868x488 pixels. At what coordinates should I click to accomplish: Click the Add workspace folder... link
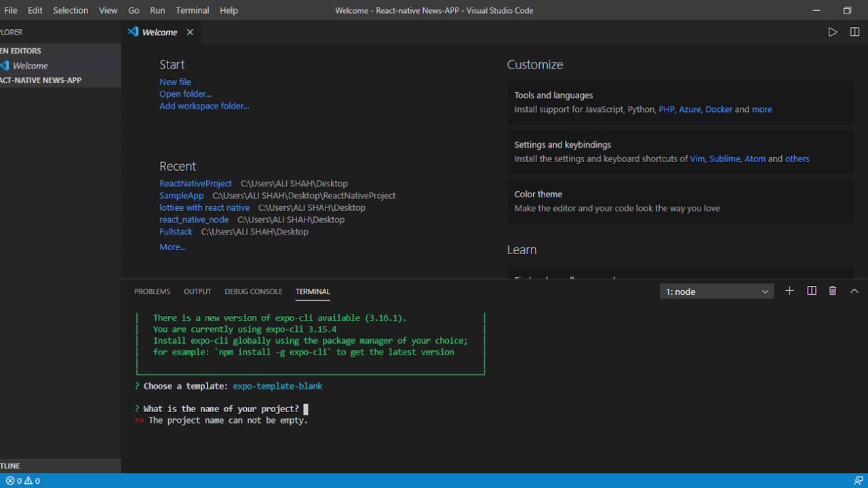[204, 106]
